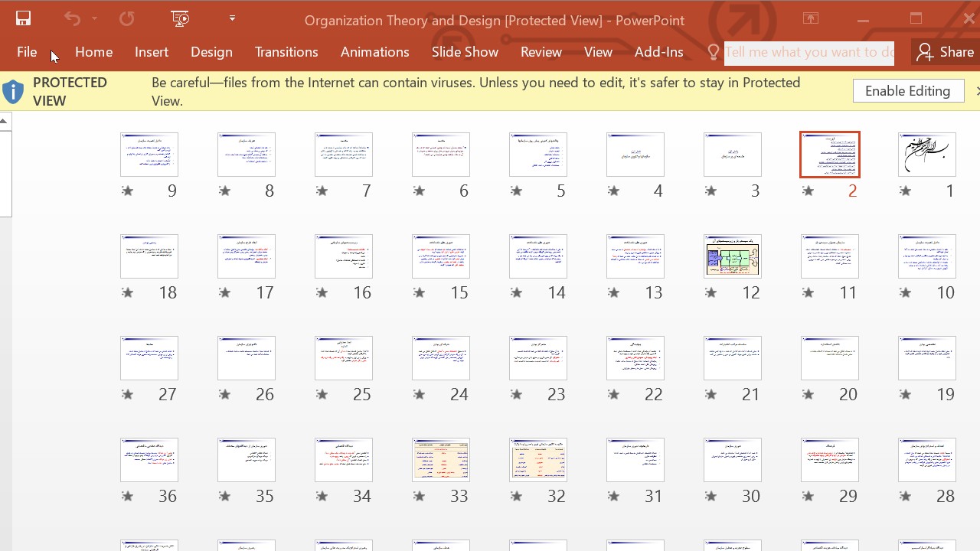Click the transition star under slide 26

[225, 395]
